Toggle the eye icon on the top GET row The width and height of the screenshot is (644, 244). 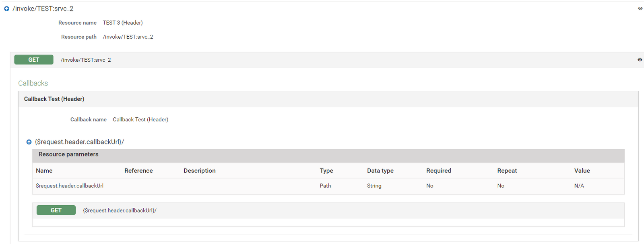coord(640,60)
